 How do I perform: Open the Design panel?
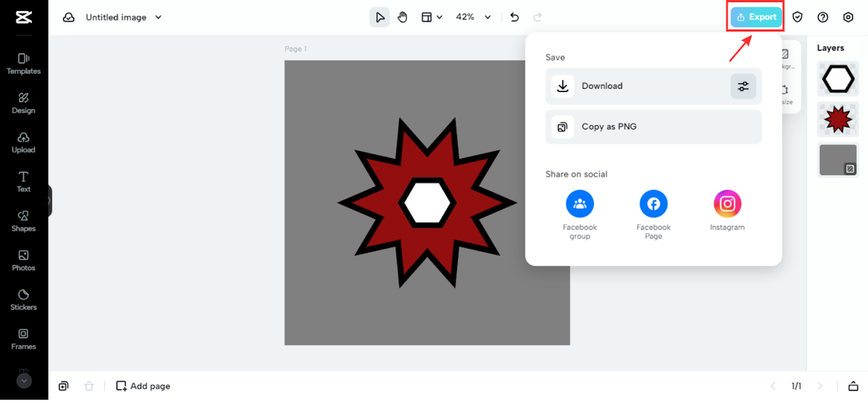tap(24, 103)
